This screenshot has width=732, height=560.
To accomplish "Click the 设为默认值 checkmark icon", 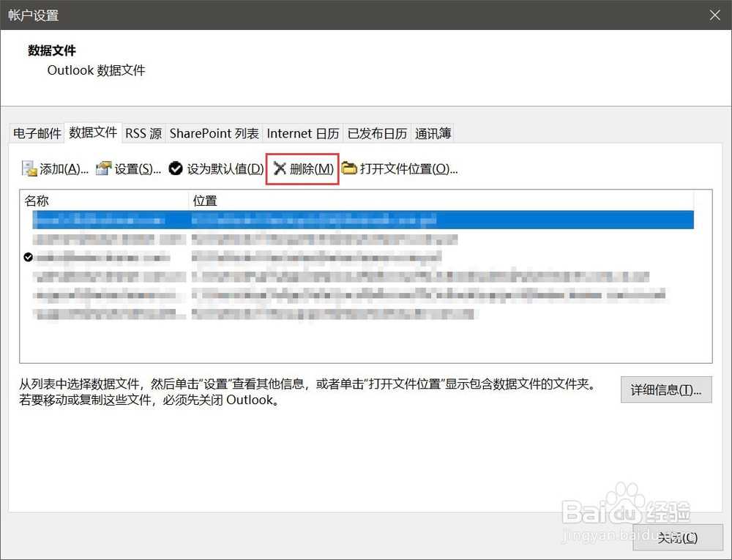I will [x=176, y=168].
